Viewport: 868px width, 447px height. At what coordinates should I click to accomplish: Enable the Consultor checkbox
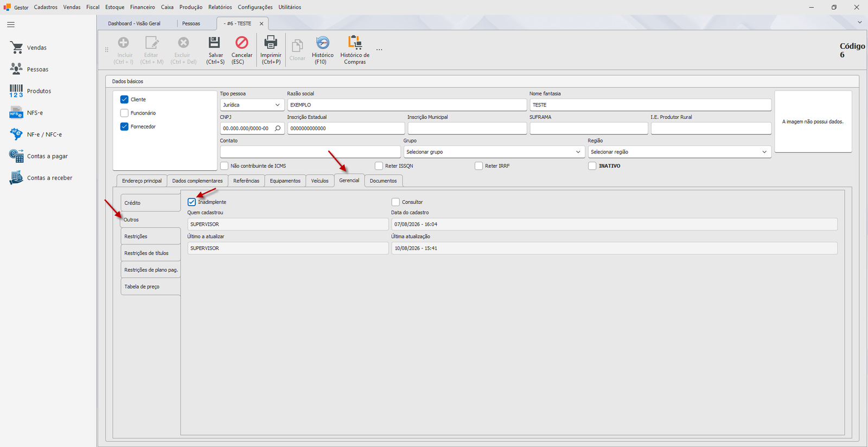point(395,202)
